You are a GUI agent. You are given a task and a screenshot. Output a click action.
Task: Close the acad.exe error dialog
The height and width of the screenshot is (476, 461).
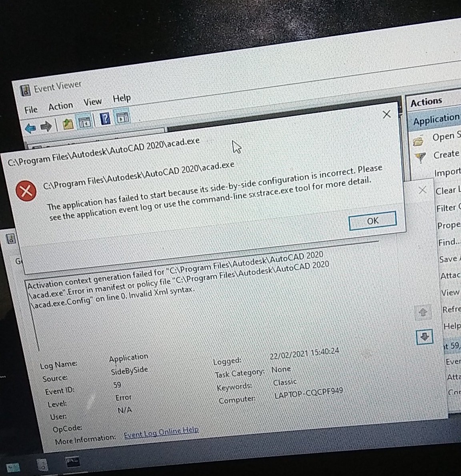pos(387,114)
